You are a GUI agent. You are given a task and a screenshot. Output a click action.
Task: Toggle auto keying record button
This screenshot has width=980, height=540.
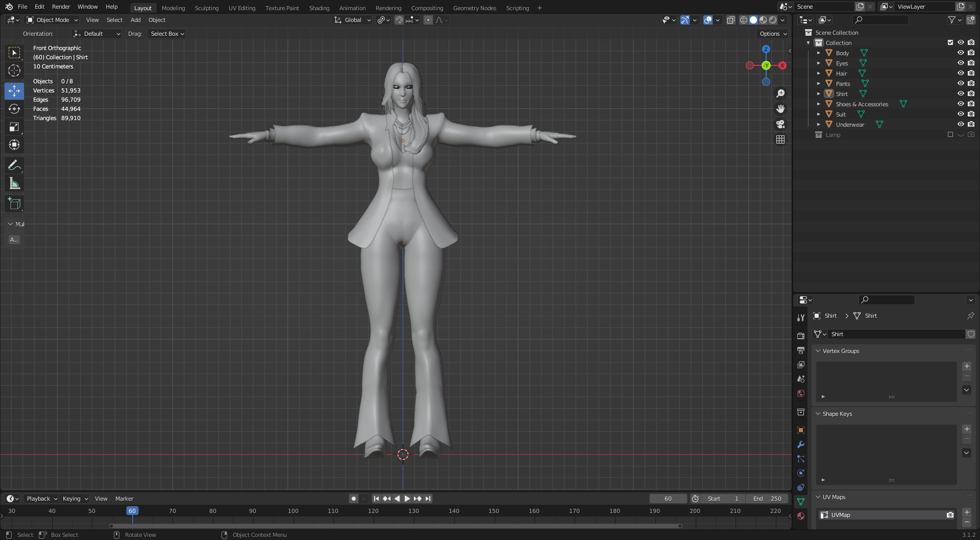coord(353,499)
